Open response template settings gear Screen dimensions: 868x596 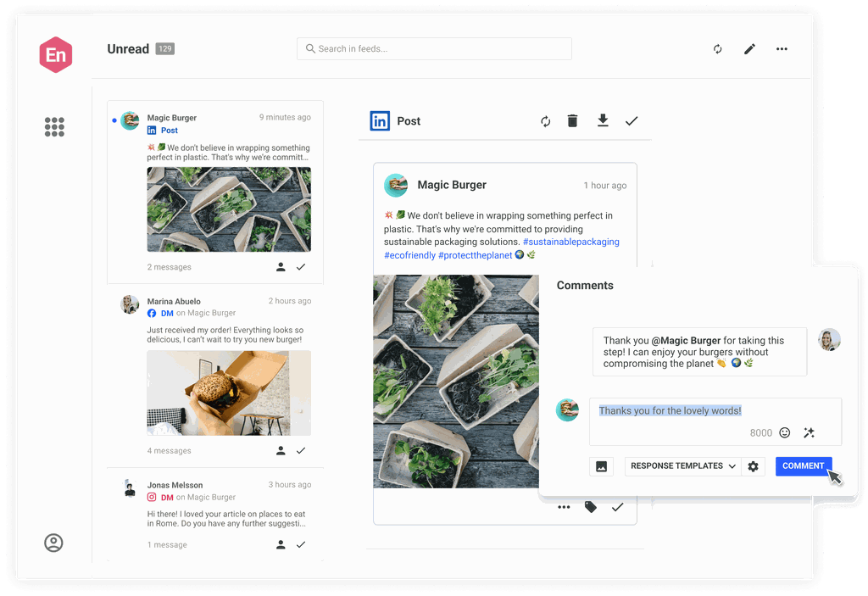pyautogui.click(x=753, y=466)
